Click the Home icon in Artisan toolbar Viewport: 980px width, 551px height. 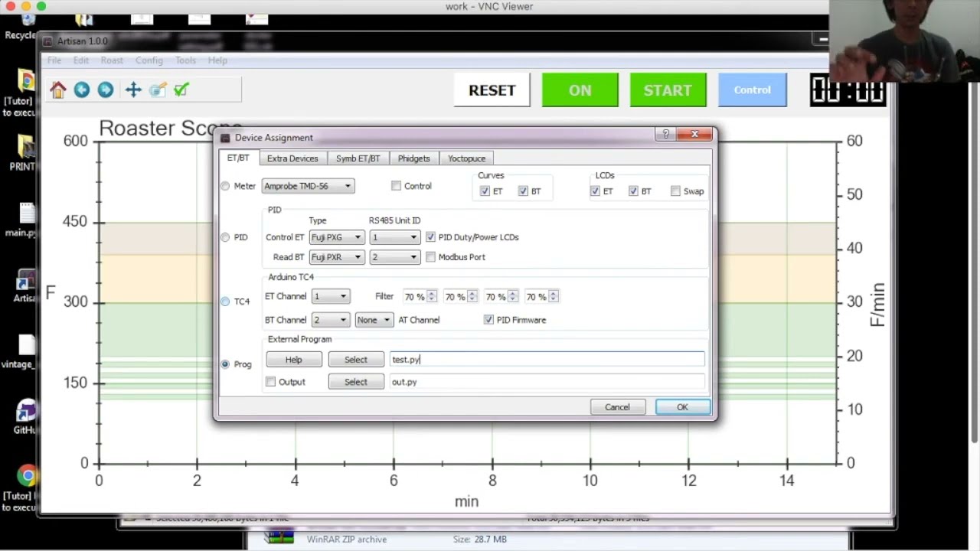58,90
